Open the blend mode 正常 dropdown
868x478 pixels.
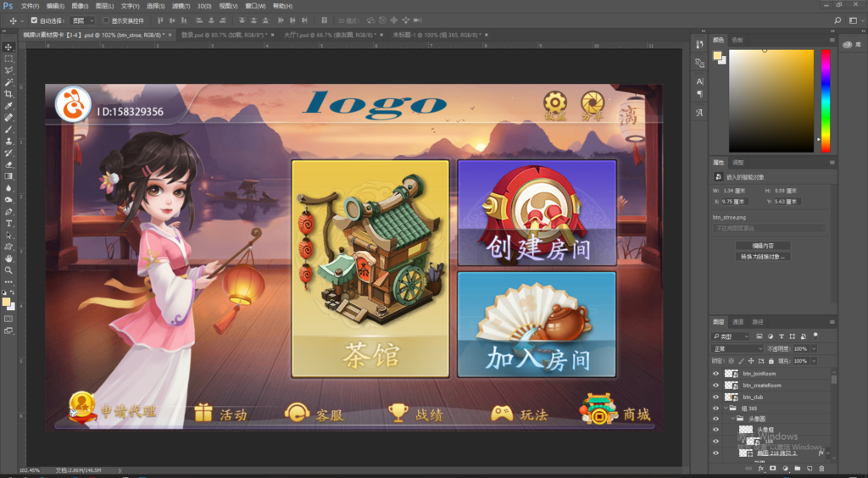point(737,348)
